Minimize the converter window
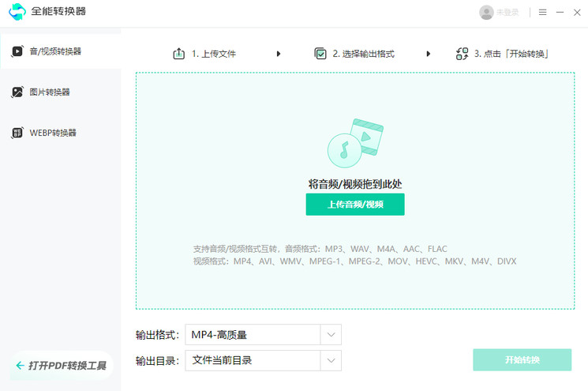This screenshot has height=391, width=588. pyautogui.click(x=560, y=13)
